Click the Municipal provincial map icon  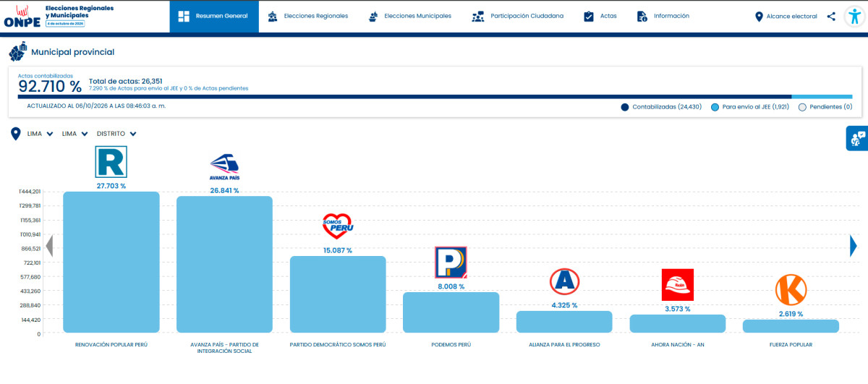point(17,52)
